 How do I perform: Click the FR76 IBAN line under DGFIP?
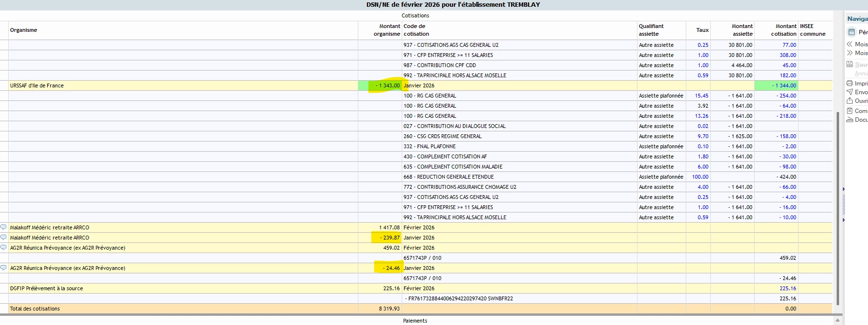(459, 298)
